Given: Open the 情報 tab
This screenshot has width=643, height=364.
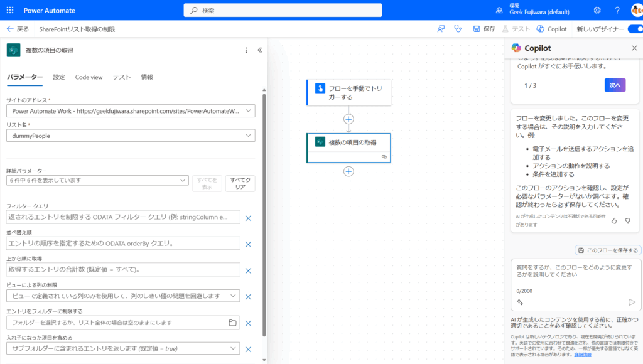Looking at the screenshot, I should (147, 77).
